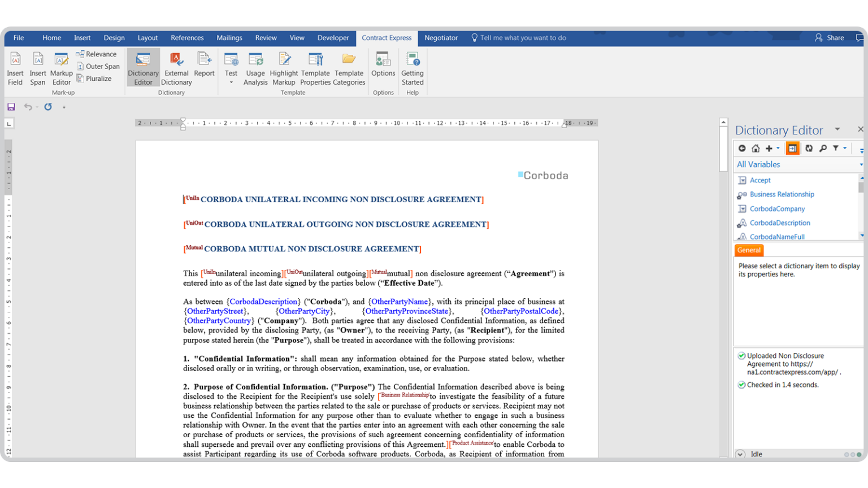Switch to the View ribbon tab
Image resolution: width=868 pixels, height=488 pixels.
point(297,38)
